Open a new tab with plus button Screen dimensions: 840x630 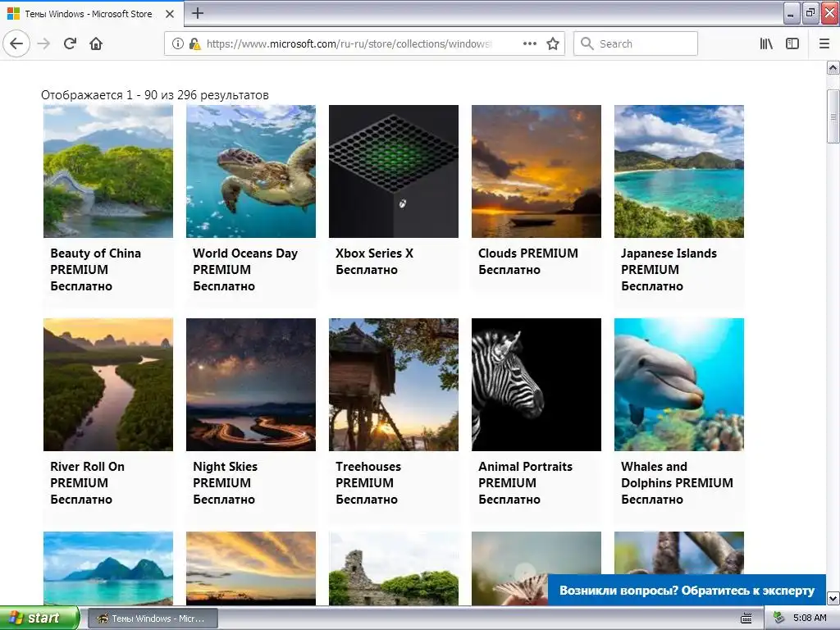tap(197, 13)
